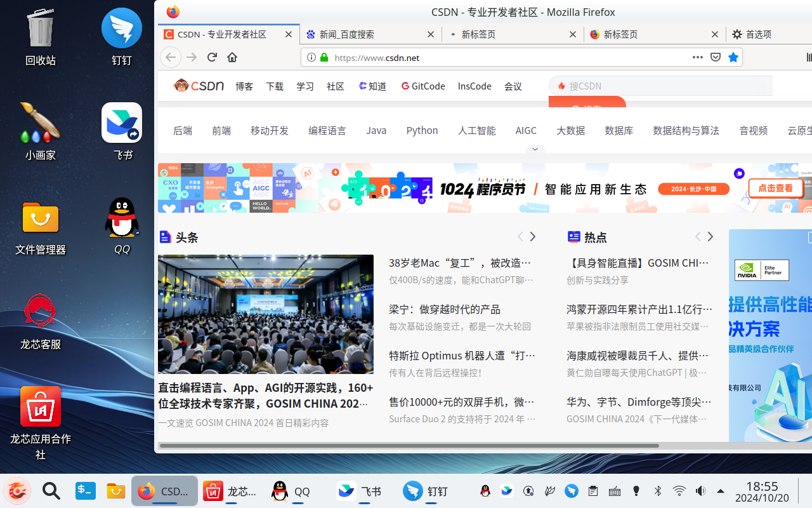Open the Wi-Fi network tray icon
This screenshot has width=812, height=508.
point(679,491)
